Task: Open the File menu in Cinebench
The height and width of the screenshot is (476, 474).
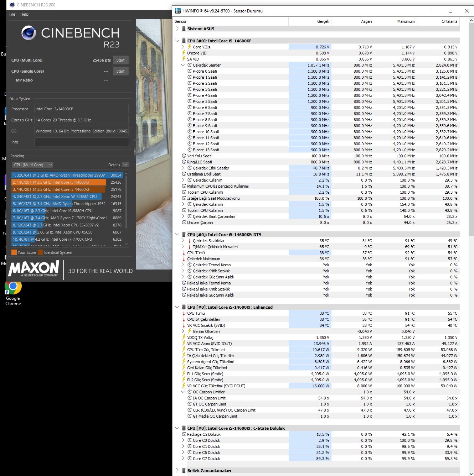Action: tap(12, 14)
